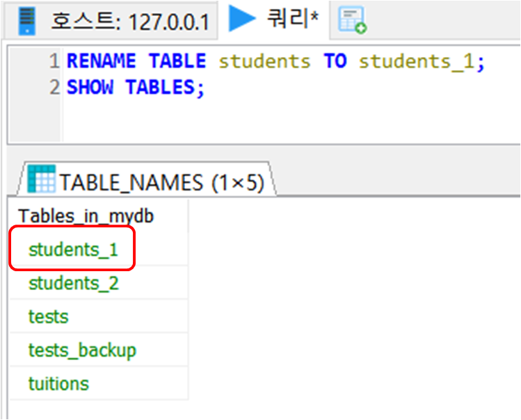Click the server icon beside 호스트
This screenshot has height=420, width=521.
pyautogui.click(x=27, y=21)
